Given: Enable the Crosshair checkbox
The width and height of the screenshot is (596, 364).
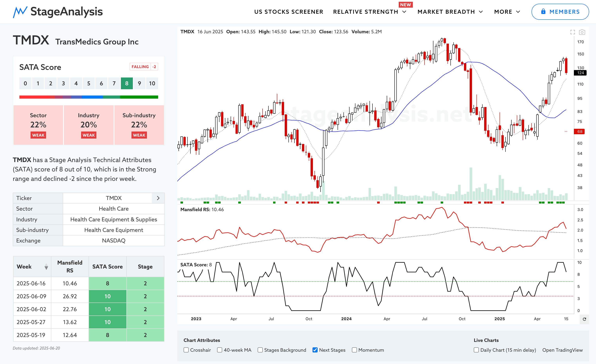Looking at the screenshot, I should pos(186,350).
